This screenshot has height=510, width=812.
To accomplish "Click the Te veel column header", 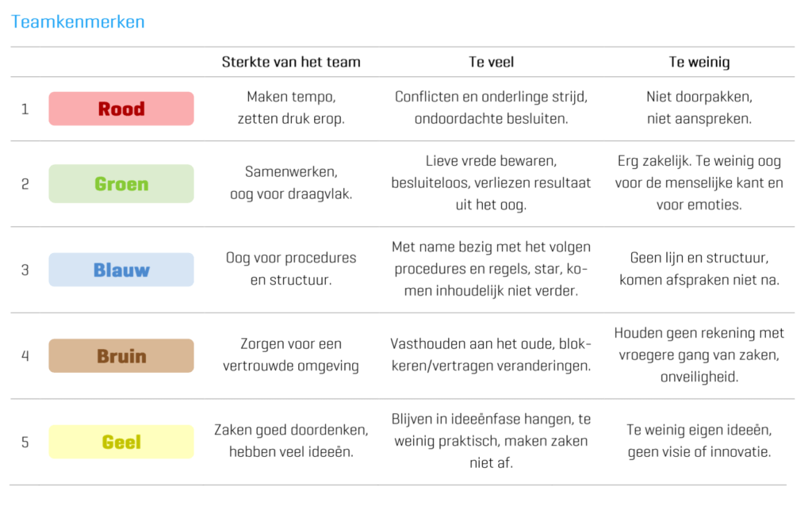I will [491, 62].
